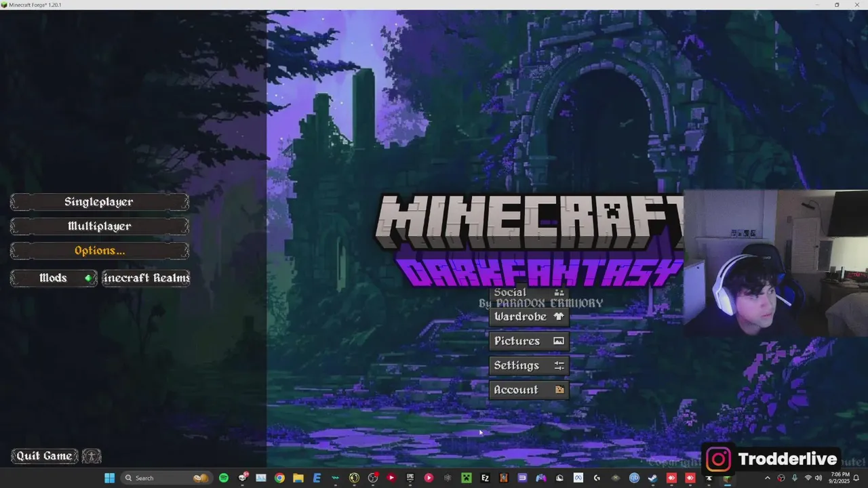Open the purple rounded-square taskbar app

click(x=522, y=478)
